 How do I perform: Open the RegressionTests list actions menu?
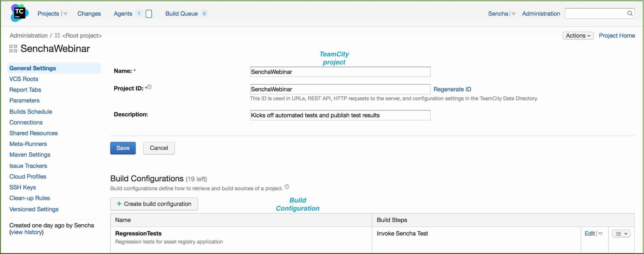621,234
